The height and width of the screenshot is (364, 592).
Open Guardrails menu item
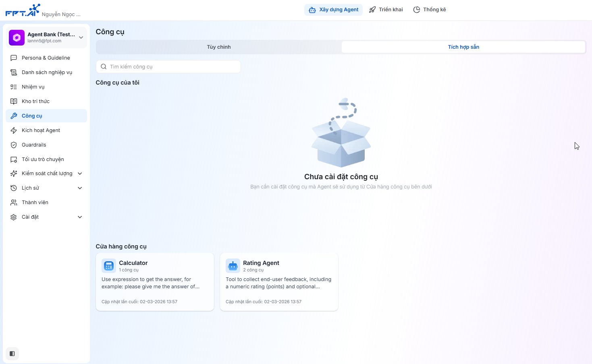(46, 145)
